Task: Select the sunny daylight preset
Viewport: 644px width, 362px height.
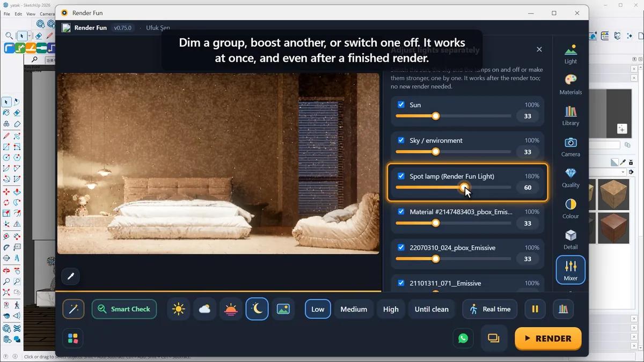Action: pos(179,309)
